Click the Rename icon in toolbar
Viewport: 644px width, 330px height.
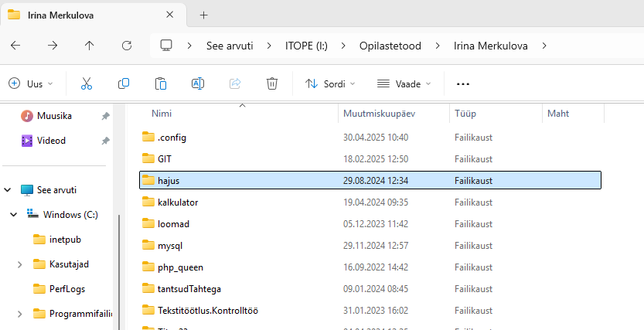click(x=198, y=83)
